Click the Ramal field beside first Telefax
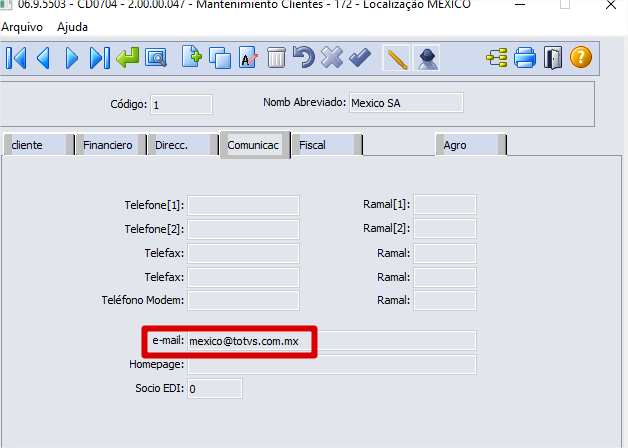628x448 pixels. pos(445,253)
